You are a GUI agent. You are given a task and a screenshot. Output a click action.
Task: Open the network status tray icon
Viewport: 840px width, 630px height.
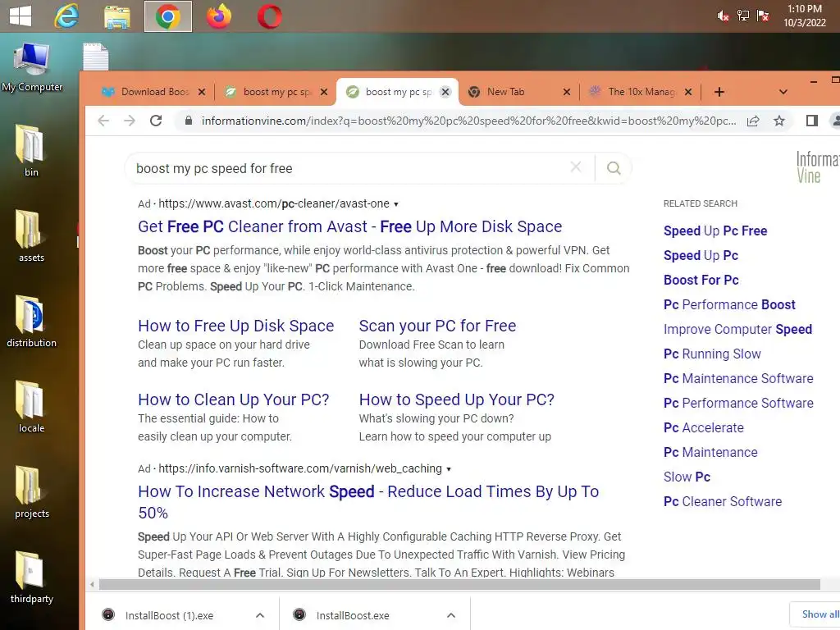pos(743,16)
